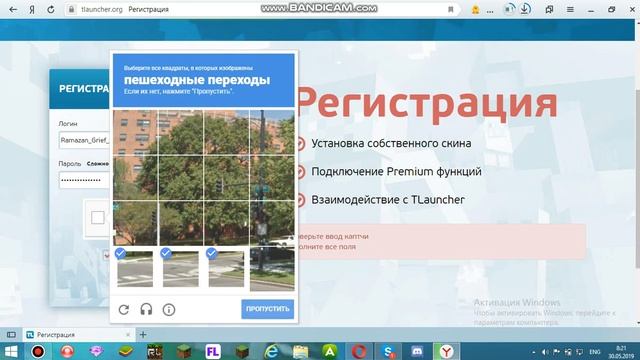
Task: Open the purple diamond app on taskbar
Action: (x=96, y=351)
